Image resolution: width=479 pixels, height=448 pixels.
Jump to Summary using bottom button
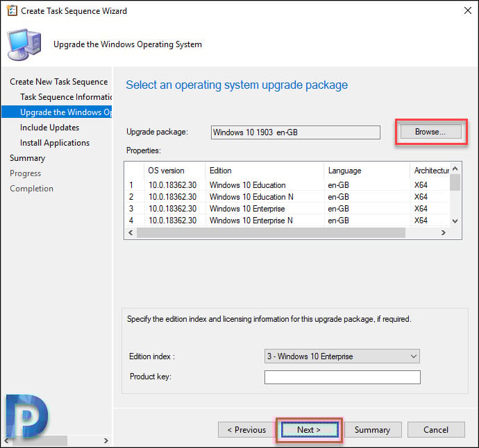[x=373, y=430]
